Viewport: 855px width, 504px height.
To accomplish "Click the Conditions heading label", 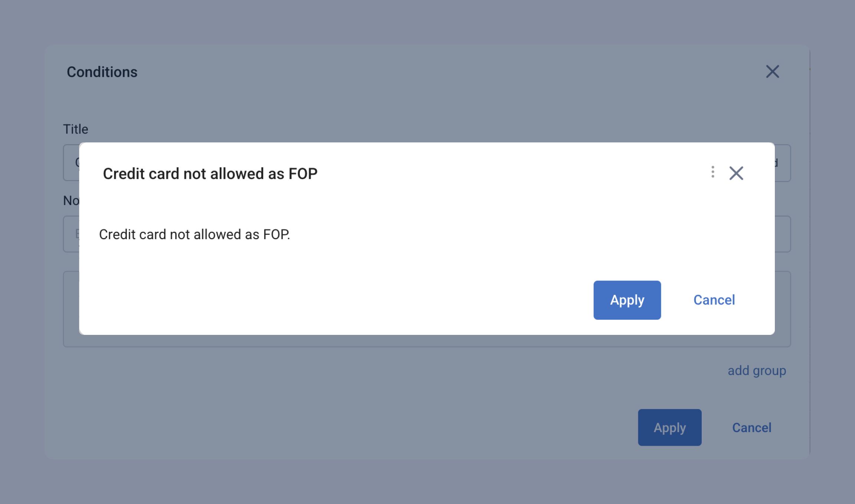I will 102,72.
